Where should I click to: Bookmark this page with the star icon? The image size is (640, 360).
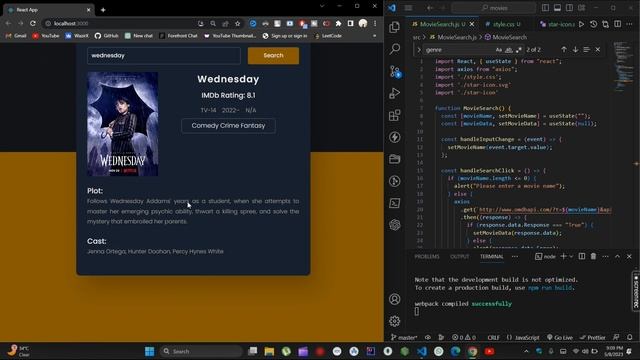pyautogui.click(x=238, y=24)
